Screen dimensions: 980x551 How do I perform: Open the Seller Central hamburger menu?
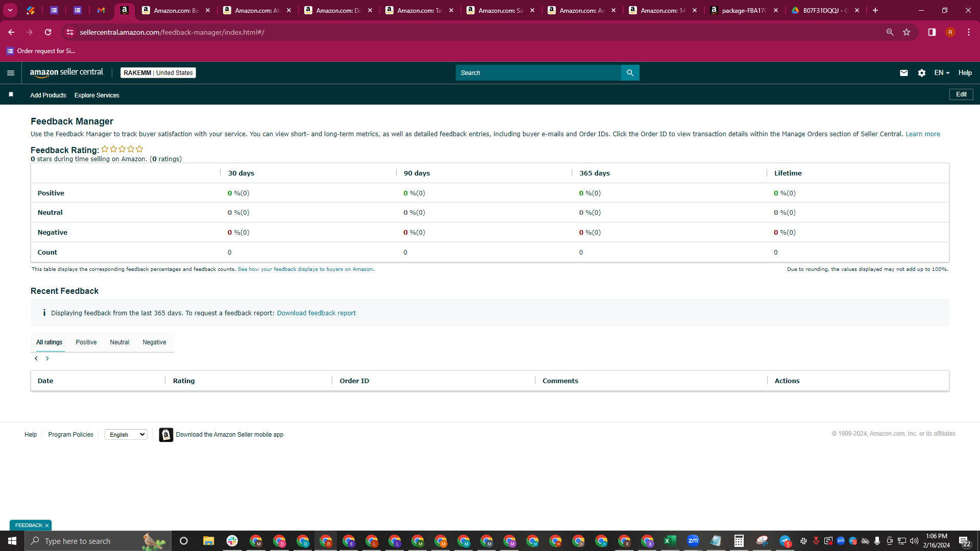point(10,73)
